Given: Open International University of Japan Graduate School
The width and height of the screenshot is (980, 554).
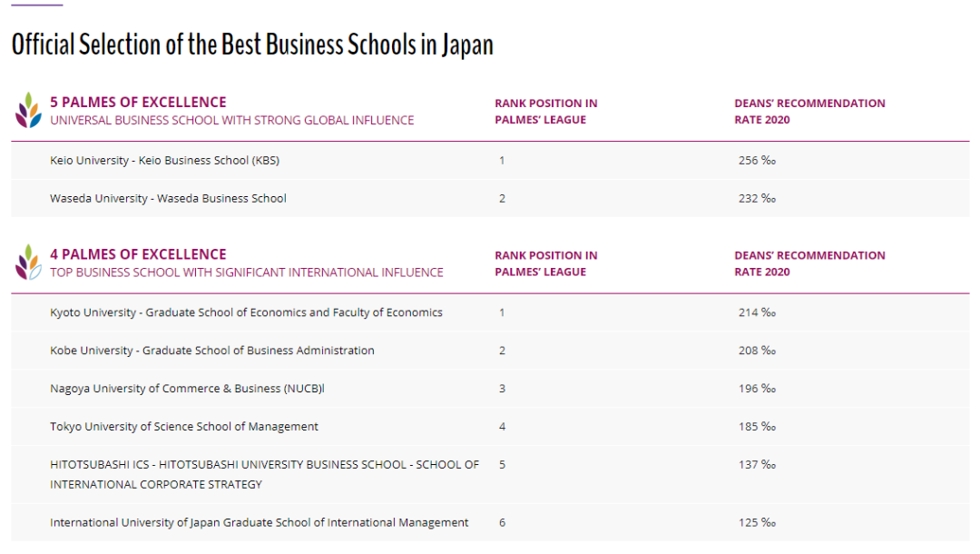Looking at the screenshot, I should click(x=259, y=522).
